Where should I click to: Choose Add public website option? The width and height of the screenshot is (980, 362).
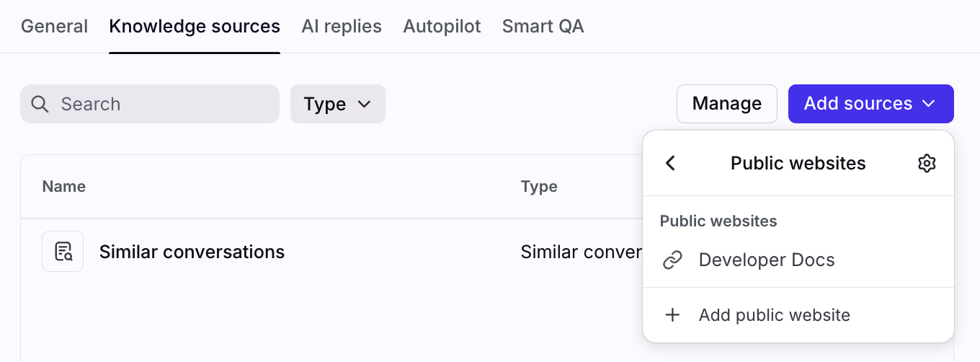774,315
